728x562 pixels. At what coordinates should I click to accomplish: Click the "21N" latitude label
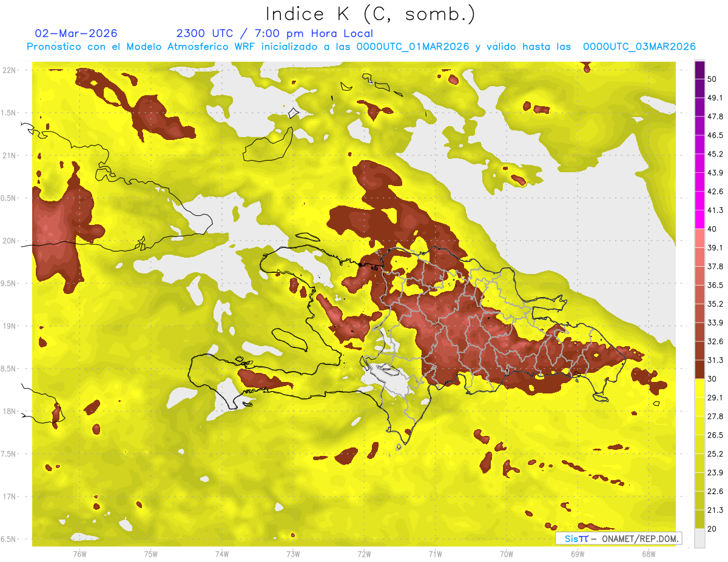[x=9, y=155]
